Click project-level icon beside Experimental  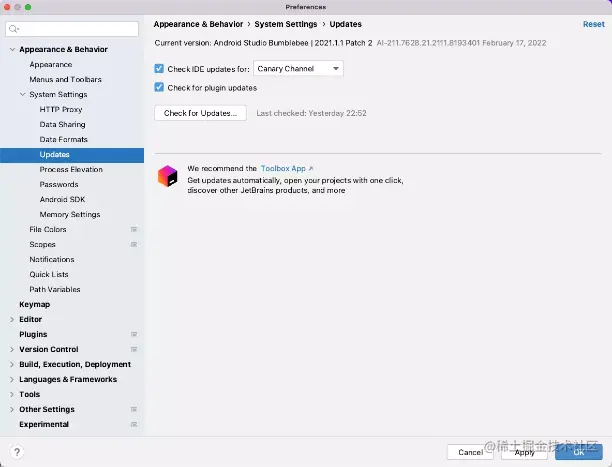point(134,424)
